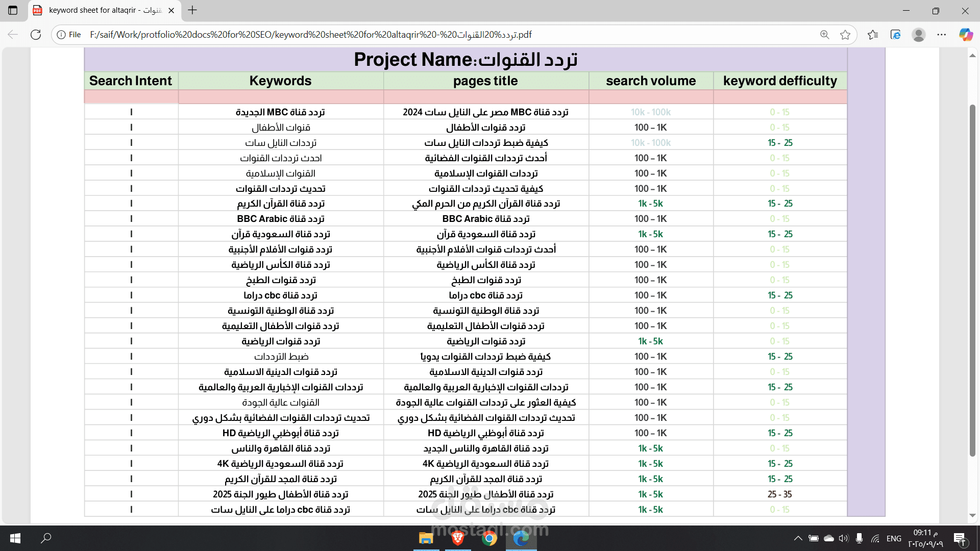Go back to the previous page

13,35
